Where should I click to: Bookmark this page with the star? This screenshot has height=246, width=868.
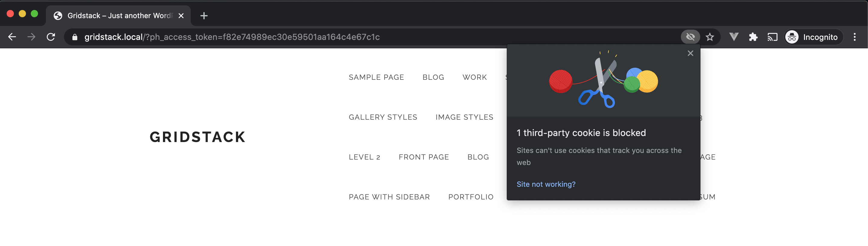[710, 37]
